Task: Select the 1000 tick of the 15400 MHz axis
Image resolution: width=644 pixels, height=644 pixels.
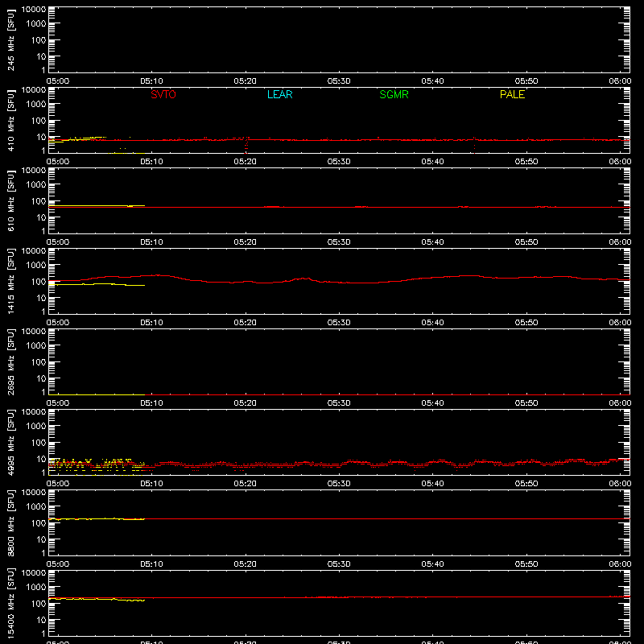Action: [36, 588]
